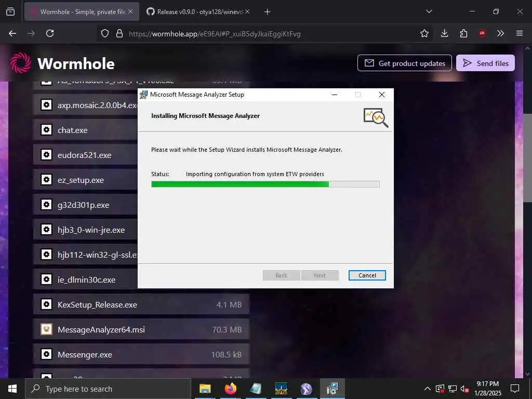Minimize the Message Analyzer Setup dialog

335,95
